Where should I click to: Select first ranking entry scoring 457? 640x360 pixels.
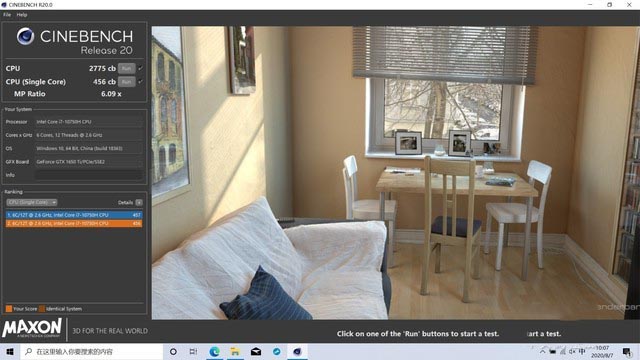click(74, 215)
